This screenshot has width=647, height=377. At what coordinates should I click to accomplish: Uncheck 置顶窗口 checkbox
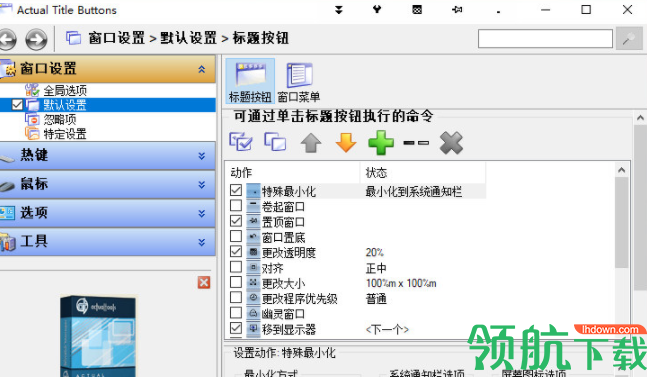click(x=236, y=221)
